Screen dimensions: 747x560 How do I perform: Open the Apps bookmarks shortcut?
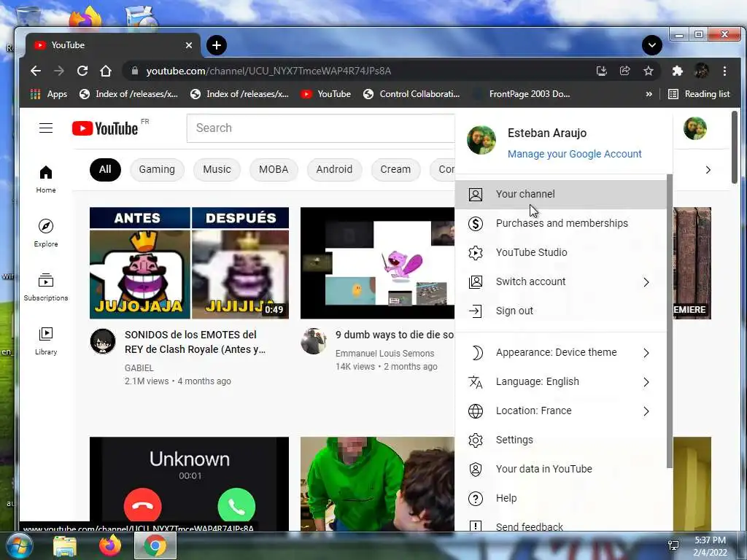pos(49,94)
